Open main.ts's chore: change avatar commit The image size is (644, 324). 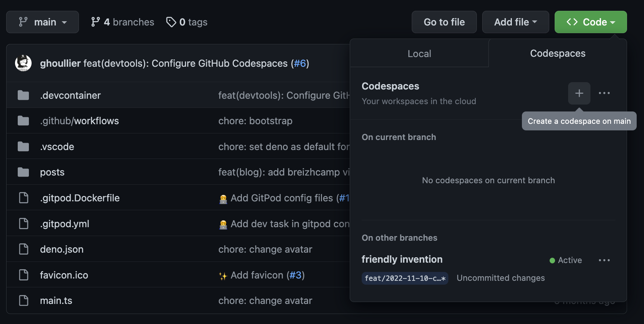pos(265,300)
